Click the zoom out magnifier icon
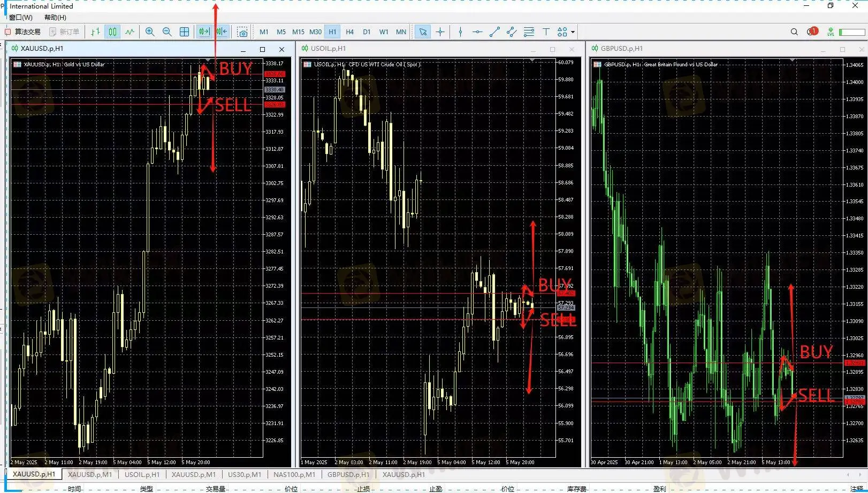Image resolution: width=868 pixels, height=493 pixels. 167,32
